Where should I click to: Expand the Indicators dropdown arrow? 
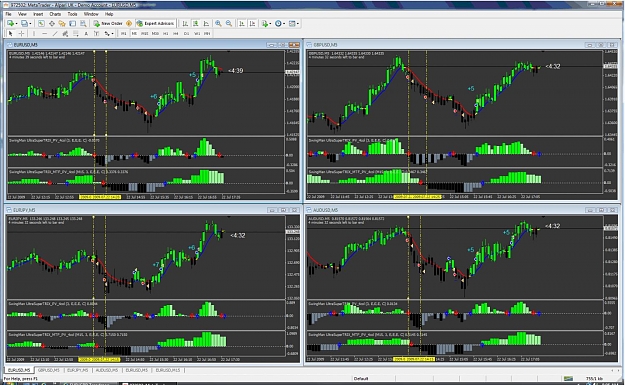tap(270, 24)
